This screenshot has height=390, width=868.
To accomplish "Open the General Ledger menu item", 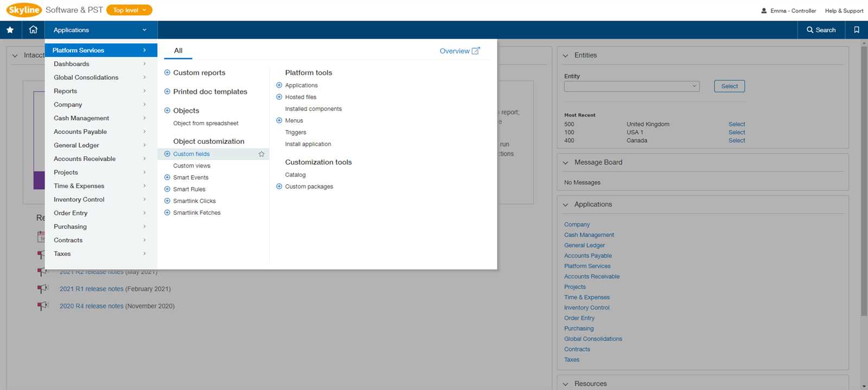I will click(x=101, y=145).
